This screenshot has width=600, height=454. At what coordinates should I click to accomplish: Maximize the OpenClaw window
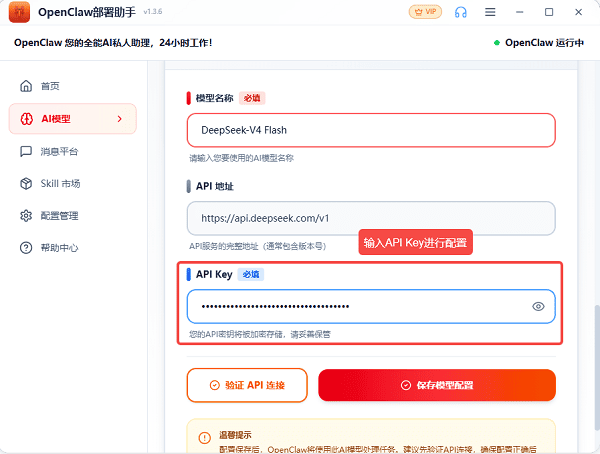[x=549, y=12]
